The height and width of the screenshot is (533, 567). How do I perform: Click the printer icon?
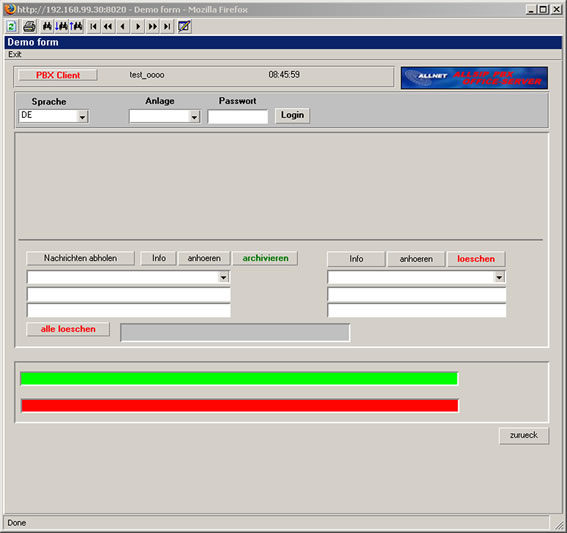click(29, 26)
